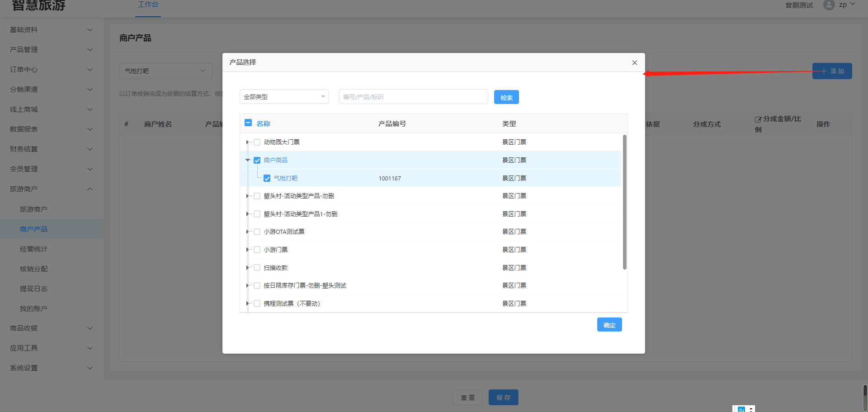Expand the 携程测试票 tree arrow
This screenshot has height=412, width=868.
(x=247, y=303)
